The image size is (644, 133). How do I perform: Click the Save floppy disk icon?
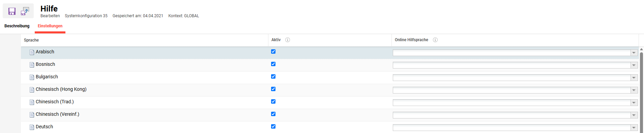[x=12, y=11]
